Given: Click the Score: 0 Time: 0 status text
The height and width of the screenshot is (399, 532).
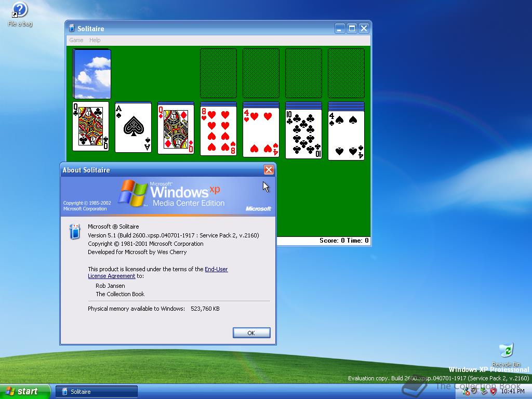Looking at the screenshot, I should (344, 241).
